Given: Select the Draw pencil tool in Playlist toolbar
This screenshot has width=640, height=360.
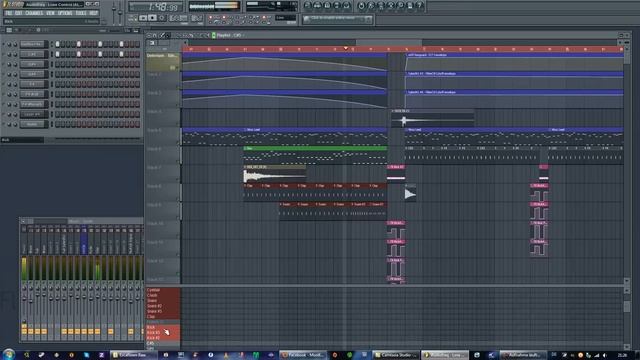Looking at the screenshot, I should 162,36.
